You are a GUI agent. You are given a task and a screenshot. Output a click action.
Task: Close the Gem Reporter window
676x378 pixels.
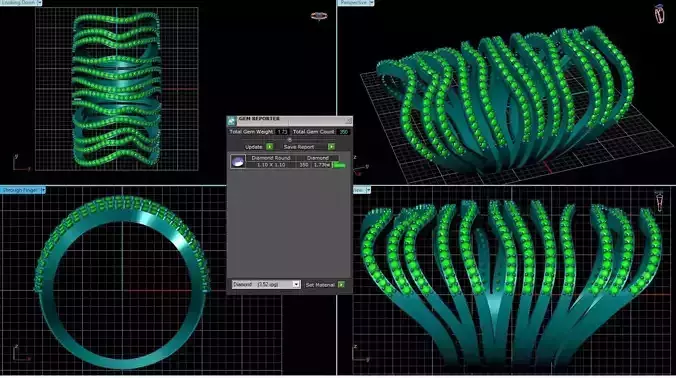[348, 120]
